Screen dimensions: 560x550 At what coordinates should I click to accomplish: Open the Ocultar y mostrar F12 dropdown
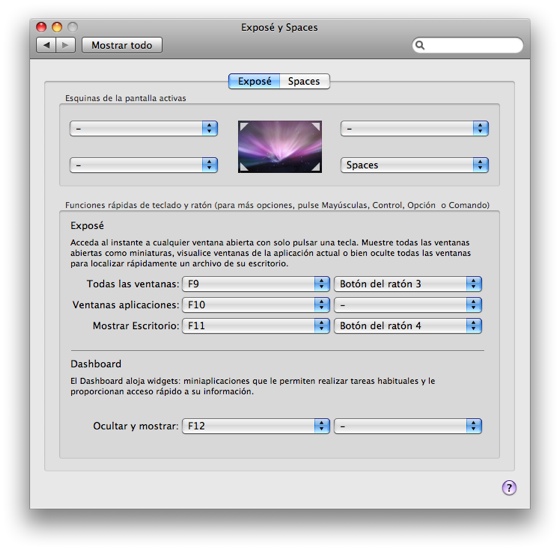pyautogui.click(x=256, y=426)
